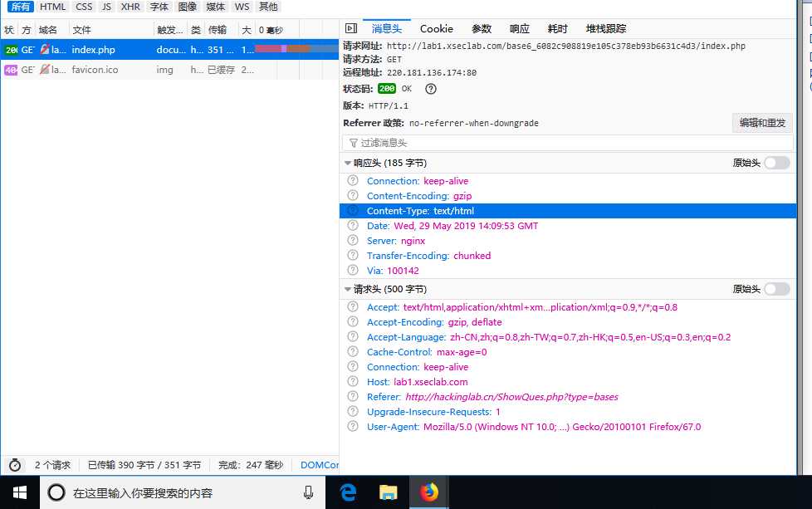Click the Windows taskbar search box
The width and height of the screenshot is (812, 509).
[183, 492]
